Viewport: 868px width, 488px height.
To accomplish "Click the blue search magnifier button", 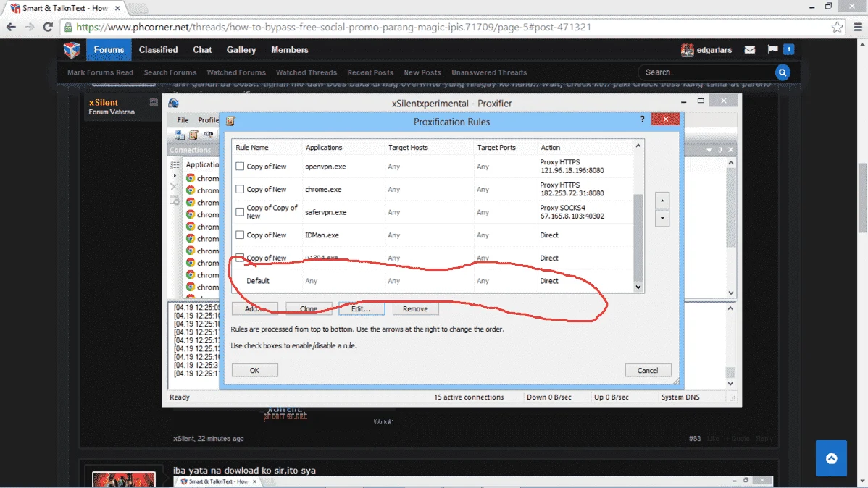I will [783, 72].
